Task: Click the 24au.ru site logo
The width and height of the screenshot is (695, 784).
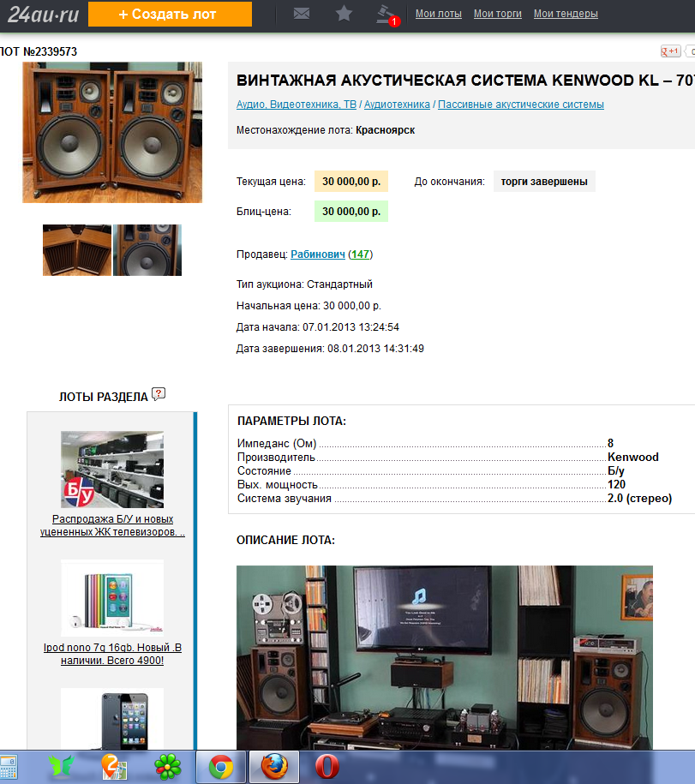Action: [x=44, y=14]
